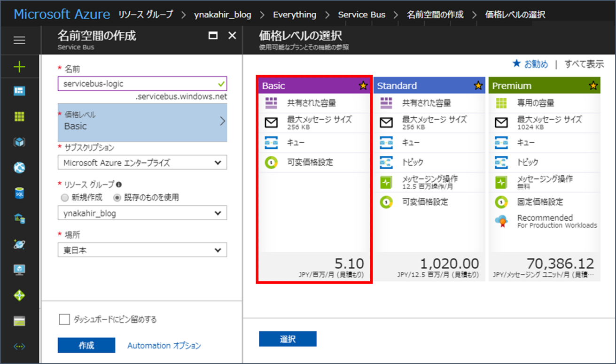Maximize the 名前空間の作成 blade
The height and width of the screenshot is (364, 616).
[x=213, y=36]
